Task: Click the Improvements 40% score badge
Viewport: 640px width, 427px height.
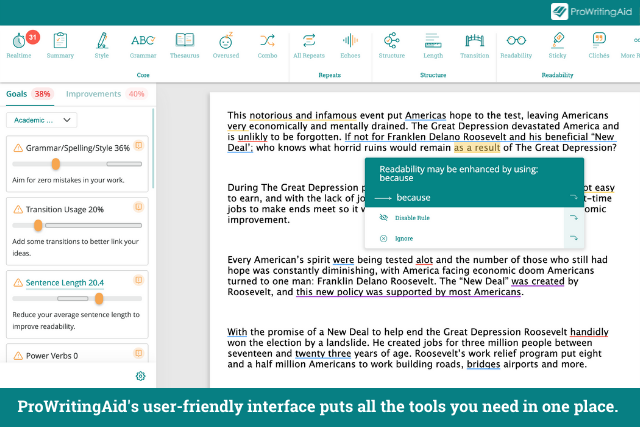Action: tap(136, 94)
